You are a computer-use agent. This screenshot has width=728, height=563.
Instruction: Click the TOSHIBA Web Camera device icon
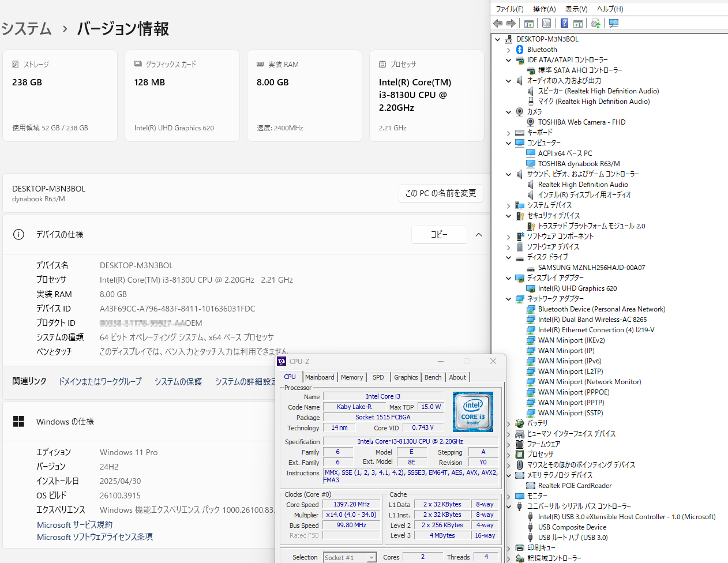pos(531,122)
